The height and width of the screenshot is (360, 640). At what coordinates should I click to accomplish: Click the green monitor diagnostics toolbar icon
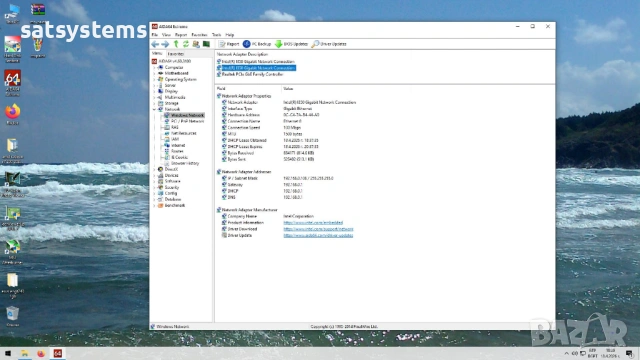(x=206, y=44)
